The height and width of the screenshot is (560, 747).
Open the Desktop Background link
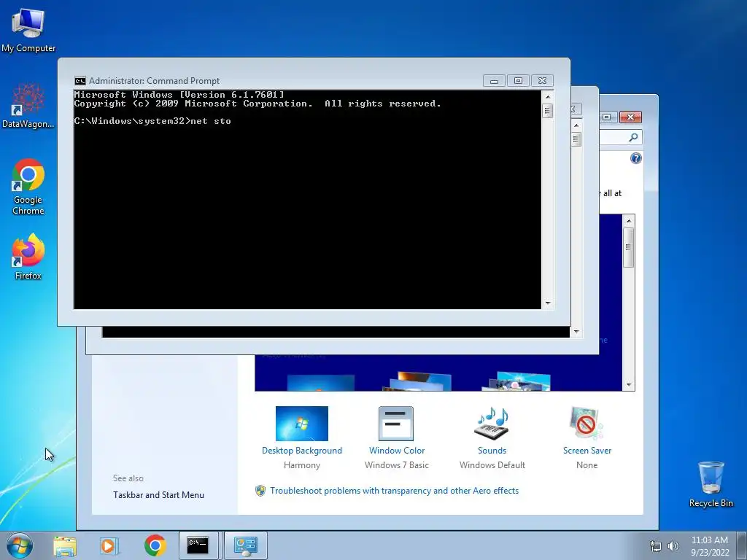[301, 451]
